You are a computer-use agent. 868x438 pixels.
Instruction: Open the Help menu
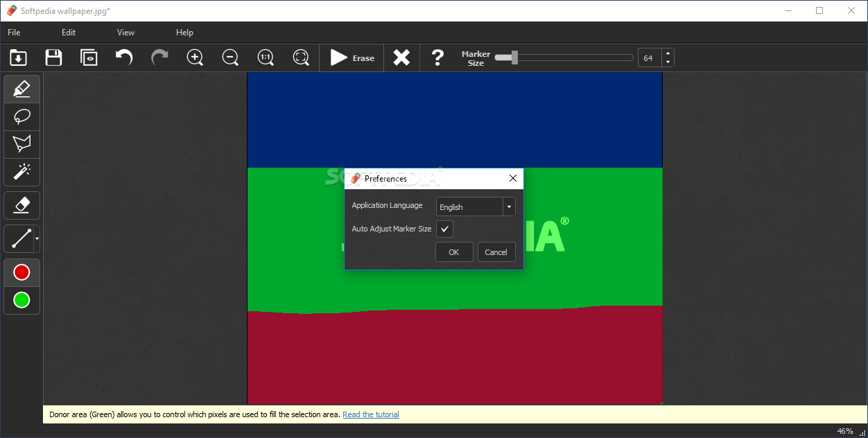click(184, 33)
